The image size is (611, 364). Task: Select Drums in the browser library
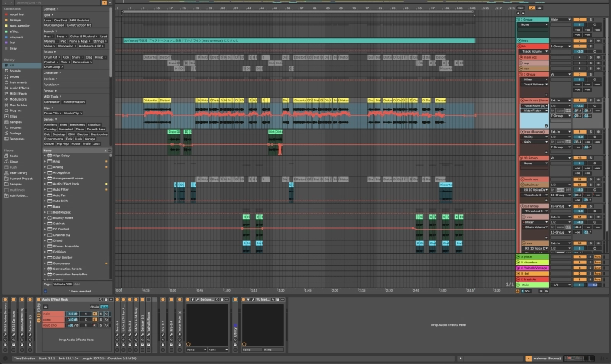[x=15, y=76]
